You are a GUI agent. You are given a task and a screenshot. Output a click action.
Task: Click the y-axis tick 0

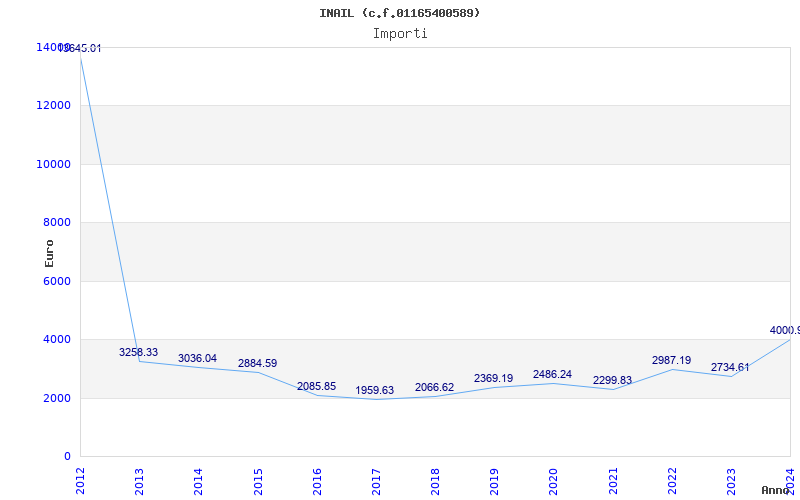click(67, 456)
